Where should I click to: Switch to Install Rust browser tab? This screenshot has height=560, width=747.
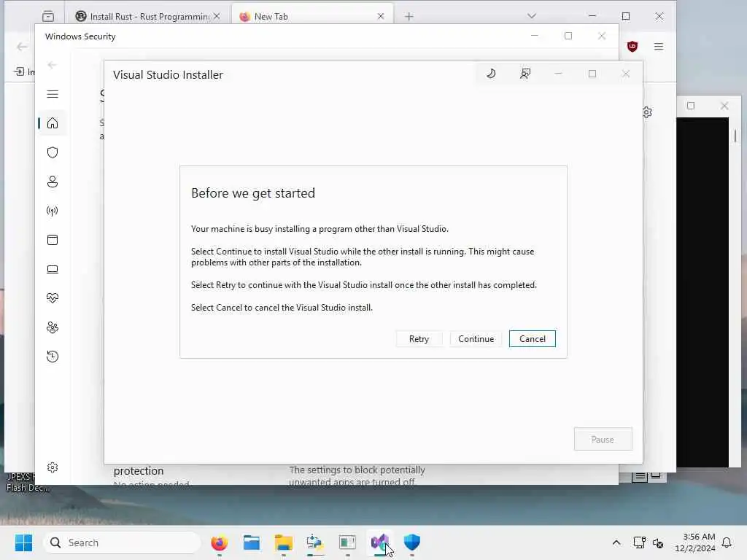[148, 16]
